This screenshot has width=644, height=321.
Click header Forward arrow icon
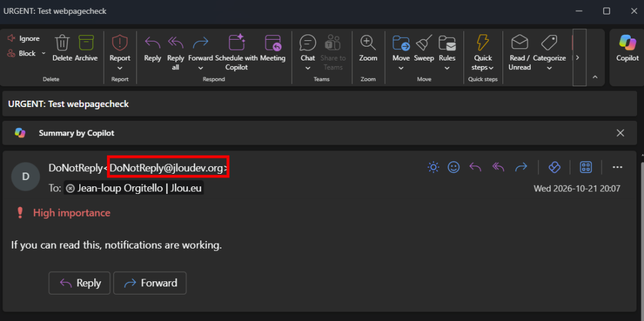tap(521, 167)
